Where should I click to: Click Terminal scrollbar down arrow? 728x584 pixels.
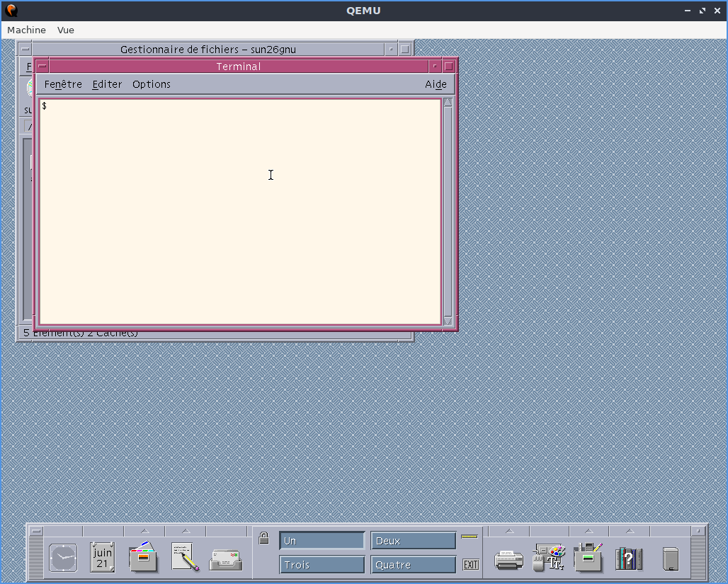coord(448,321)
